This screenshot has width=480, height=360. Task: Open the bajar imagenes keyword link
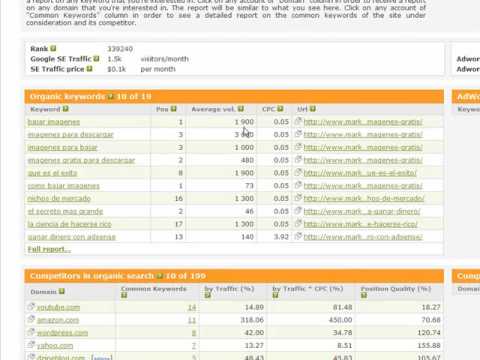(x=54, y=122)
